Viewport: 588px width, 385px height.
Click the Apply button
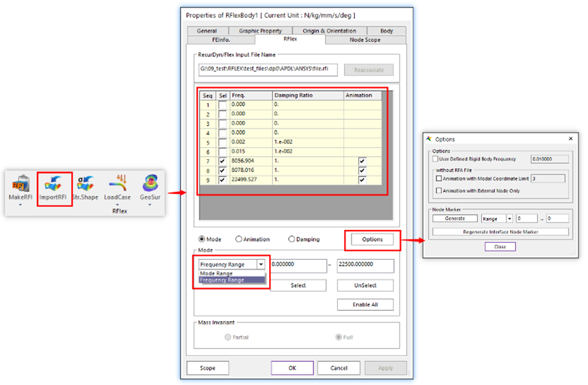point(385,368)
